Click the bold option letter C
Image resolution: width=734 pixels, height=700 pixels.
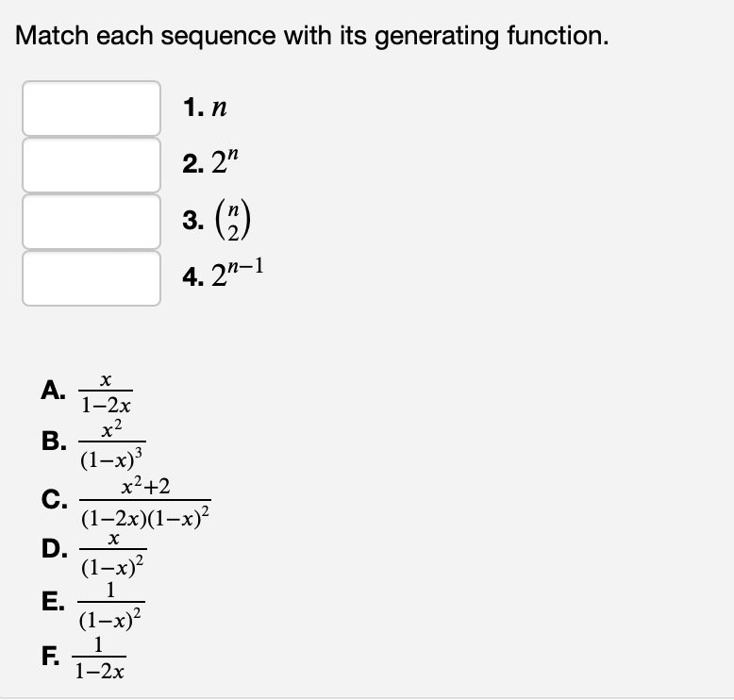coord(54,499)
